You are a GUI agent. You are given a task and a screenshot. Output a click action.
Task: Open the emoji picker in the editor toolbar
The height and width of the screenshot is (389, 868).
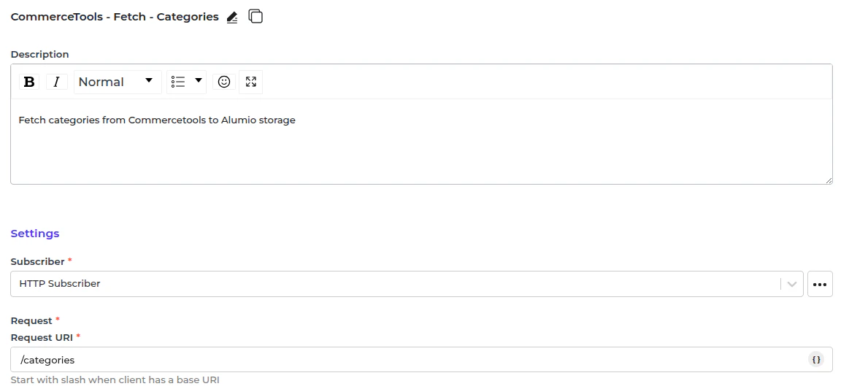click(224, 82)
